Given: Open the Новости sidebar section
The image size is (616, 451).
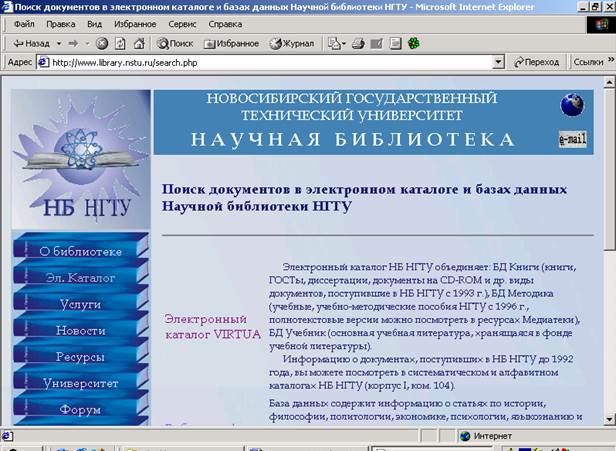Looking at the screenshot, I should [80, 330].
